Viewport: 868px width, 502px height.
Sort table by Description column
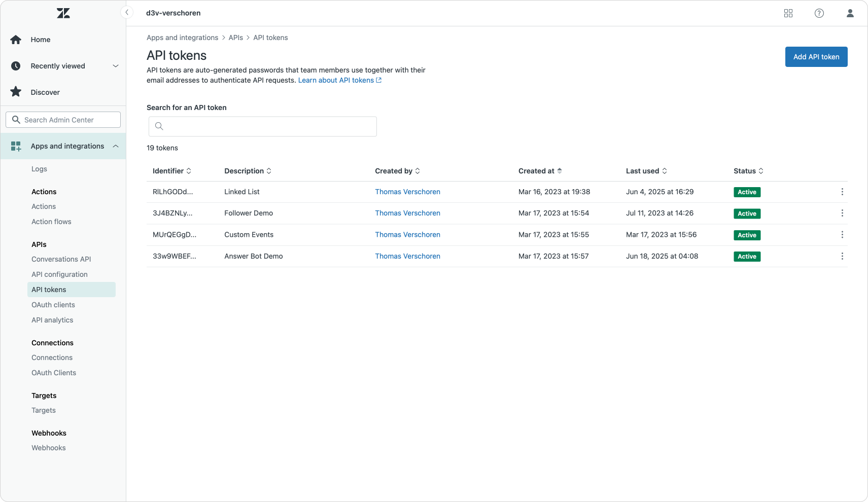click(x=248, y=171)
